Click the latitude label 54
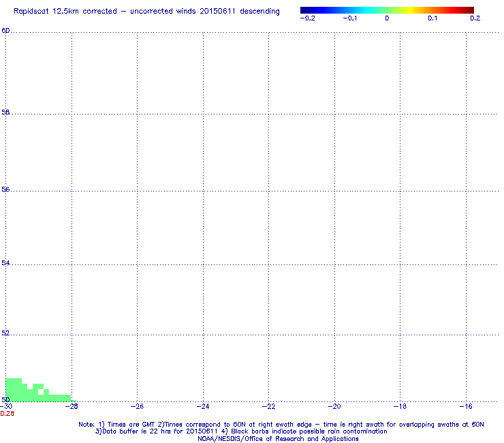This screenshot has width=504, height=443. [5, 263]
